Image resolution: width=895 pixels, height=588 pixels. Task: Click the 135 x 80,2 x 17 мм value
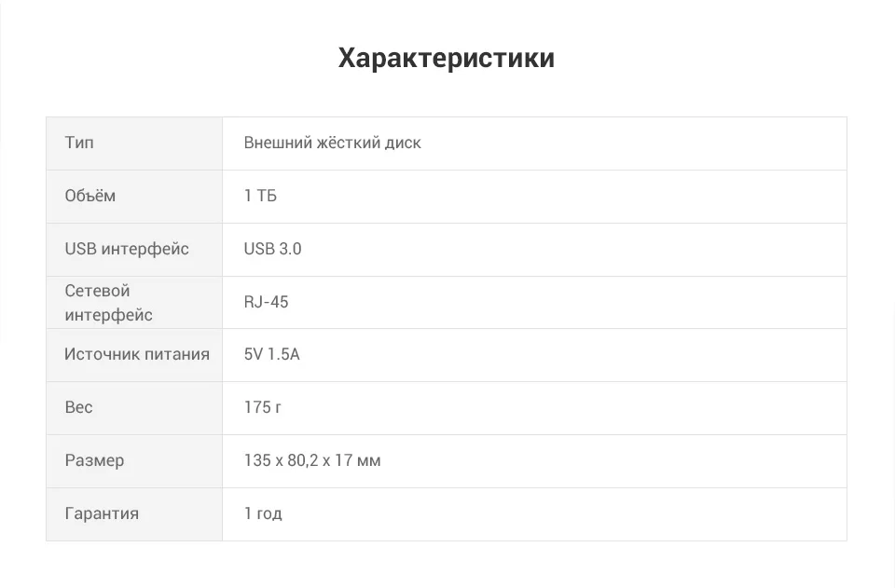pos(312,460)
